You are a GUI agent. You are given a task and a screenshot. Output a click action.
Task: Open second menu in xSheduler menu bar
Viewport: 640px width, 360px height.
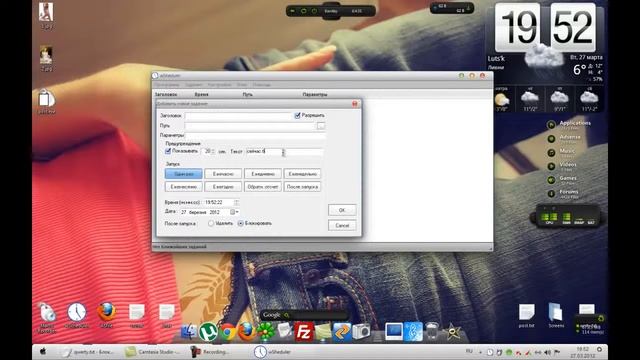193,85
